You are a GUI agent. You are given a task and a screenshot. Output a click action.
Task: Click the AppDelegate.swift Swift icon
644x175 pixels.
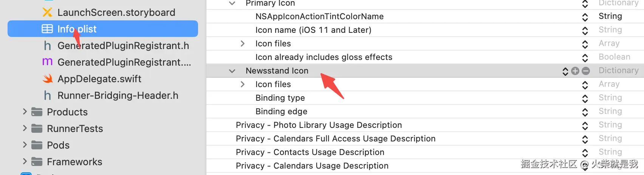pos(47,79)
